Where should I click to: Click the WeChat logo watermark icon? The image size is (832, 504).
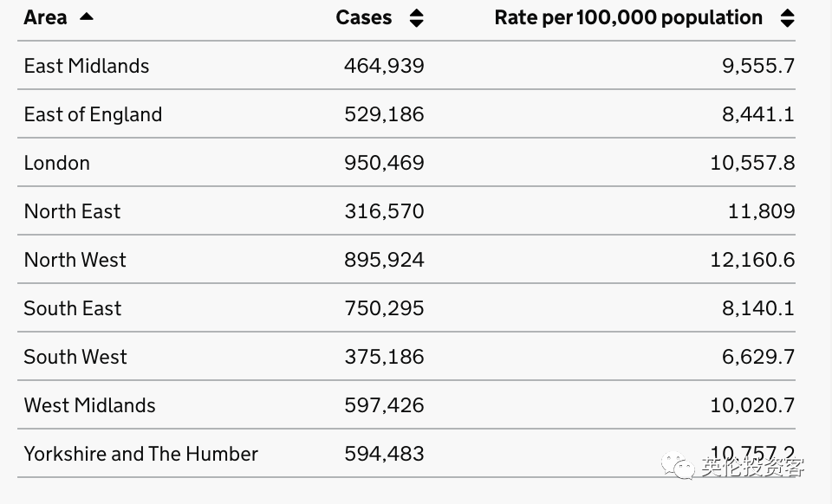pyautogui.click(x=678, y=468)
